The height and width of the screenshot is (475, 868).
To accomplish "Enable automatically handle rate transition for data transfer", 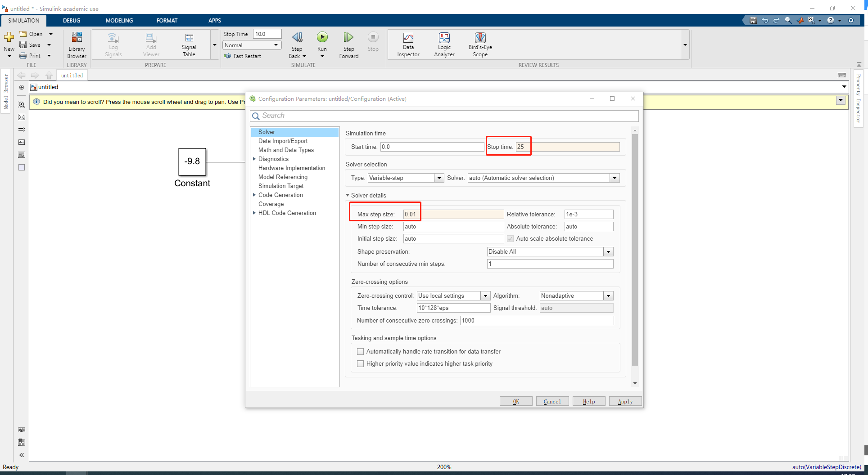I will (x=360, y=351).
